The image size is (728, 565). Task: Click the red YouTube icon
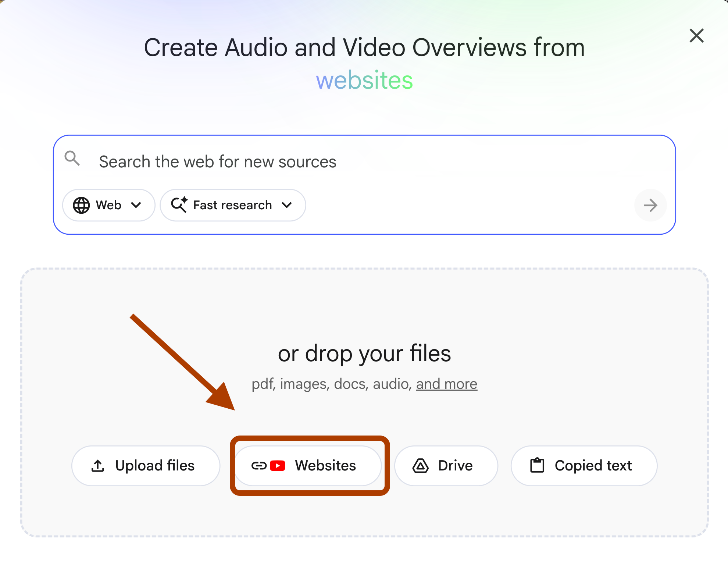click(x=278, y=466)
